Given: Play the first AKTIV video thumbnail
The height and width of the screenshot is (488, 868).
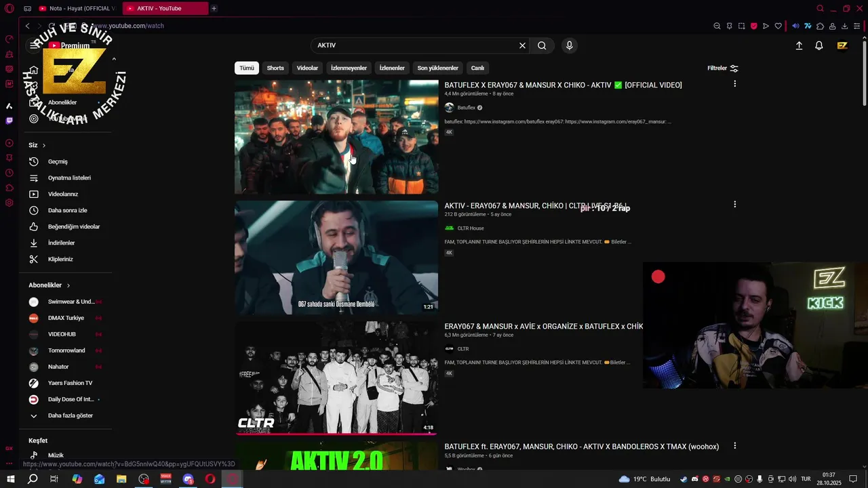Looking at the screenshot, I should pyautogui.click(x=336, y=137).
